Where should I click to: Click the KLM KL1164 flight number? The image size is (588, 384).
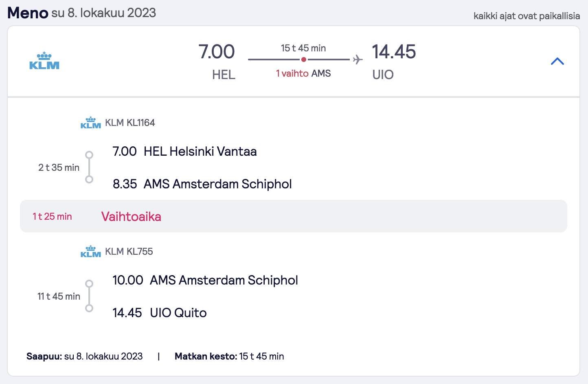[130, 123]
